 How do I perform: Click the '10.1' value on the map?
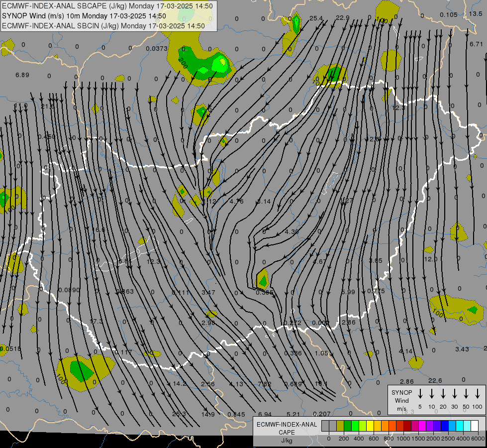pyautogui.click(x=321, y=384)
